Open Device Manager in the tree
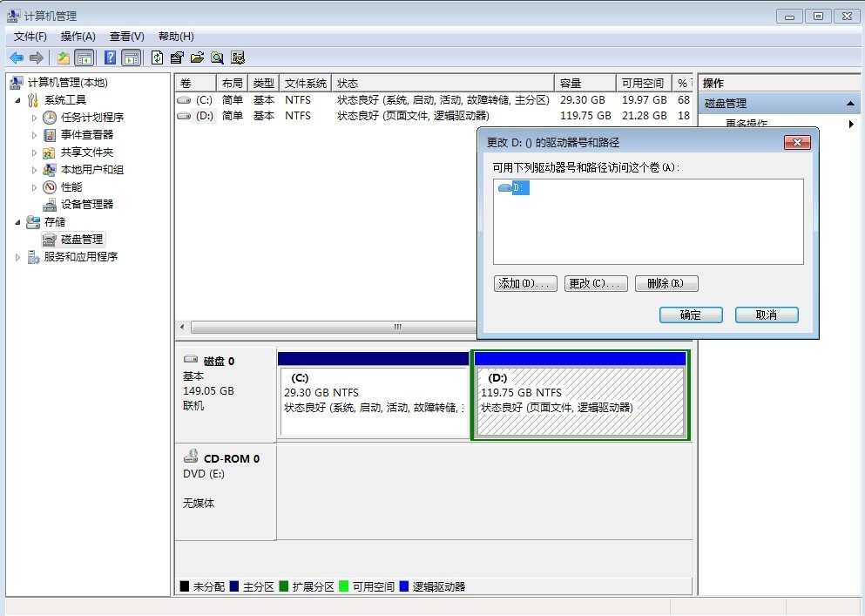 pyautogui.click(x=86, y=204)
